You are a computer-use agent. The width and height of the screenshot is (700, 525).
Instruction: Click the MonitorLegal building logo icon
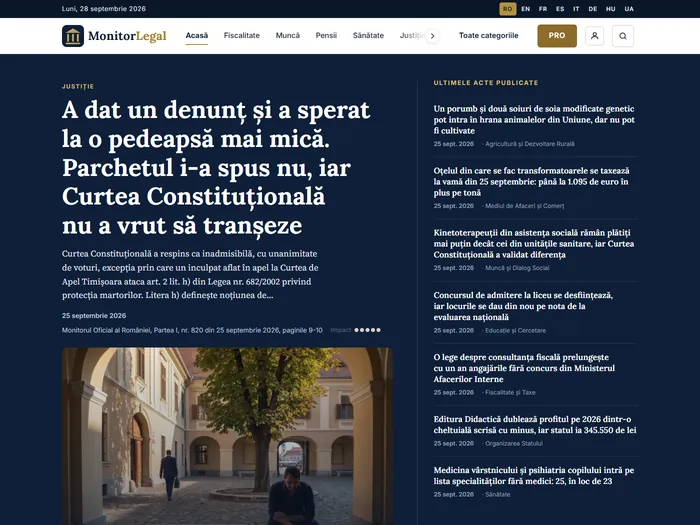point(73,36)
